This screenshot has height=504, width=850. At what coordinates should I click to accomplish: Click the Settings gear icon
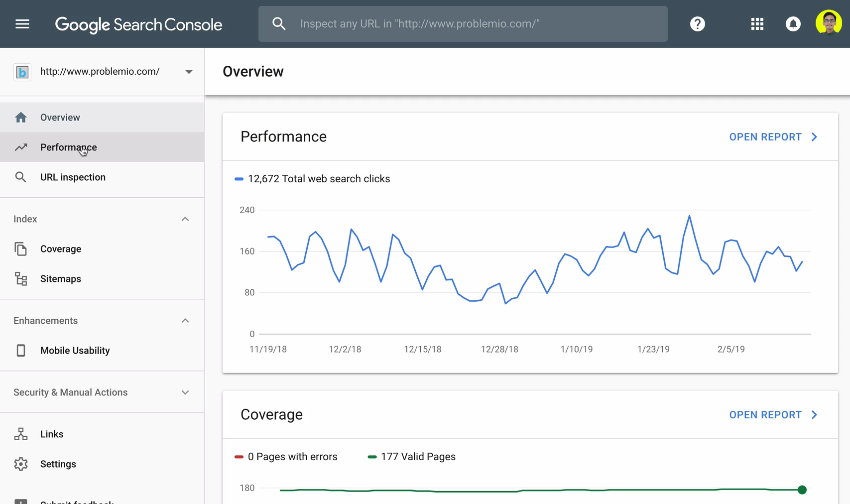tap(21, 464)
